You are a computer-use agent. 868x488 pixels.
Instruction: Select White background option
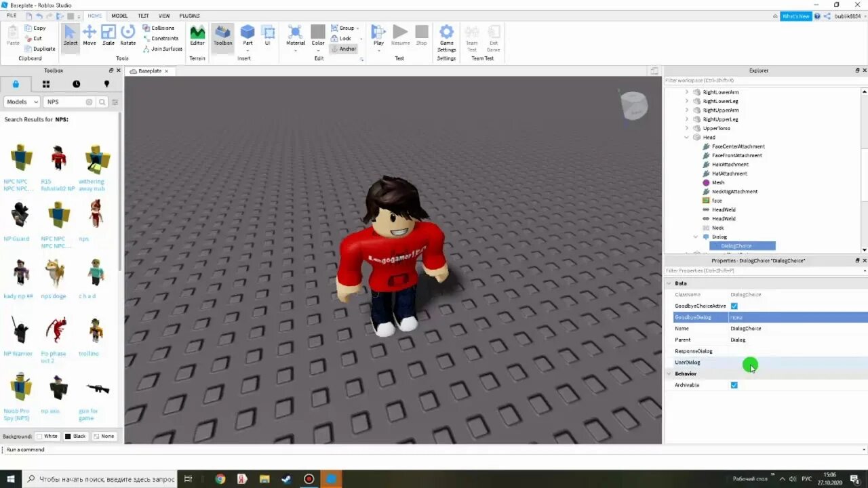click(x=47, y=436)
